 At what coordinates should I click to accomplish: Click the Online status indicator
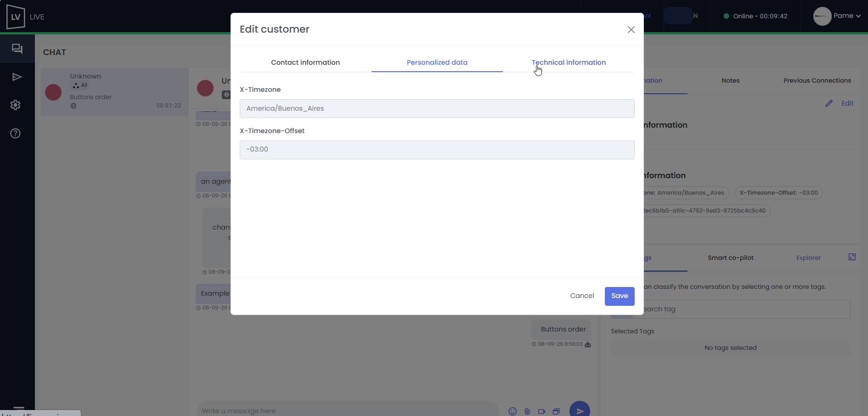tap(755, 16)
